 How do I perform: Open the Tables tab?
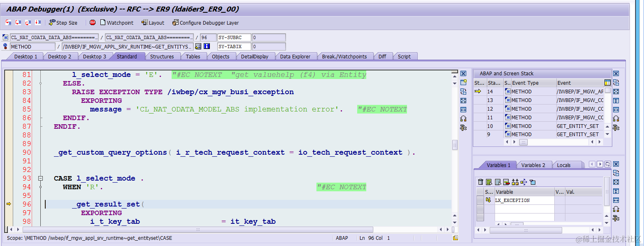[x=193, y=56]
